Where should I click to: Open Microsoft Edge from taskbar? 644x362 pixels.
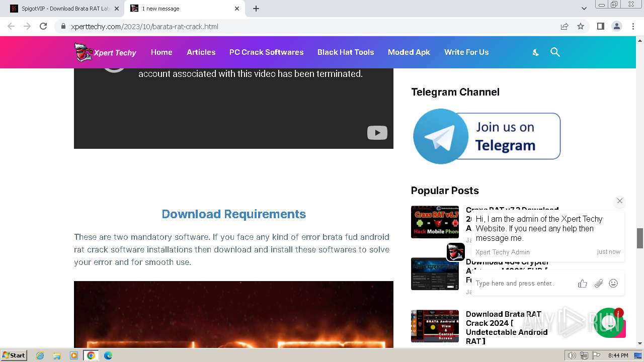[x=108, y=355]
